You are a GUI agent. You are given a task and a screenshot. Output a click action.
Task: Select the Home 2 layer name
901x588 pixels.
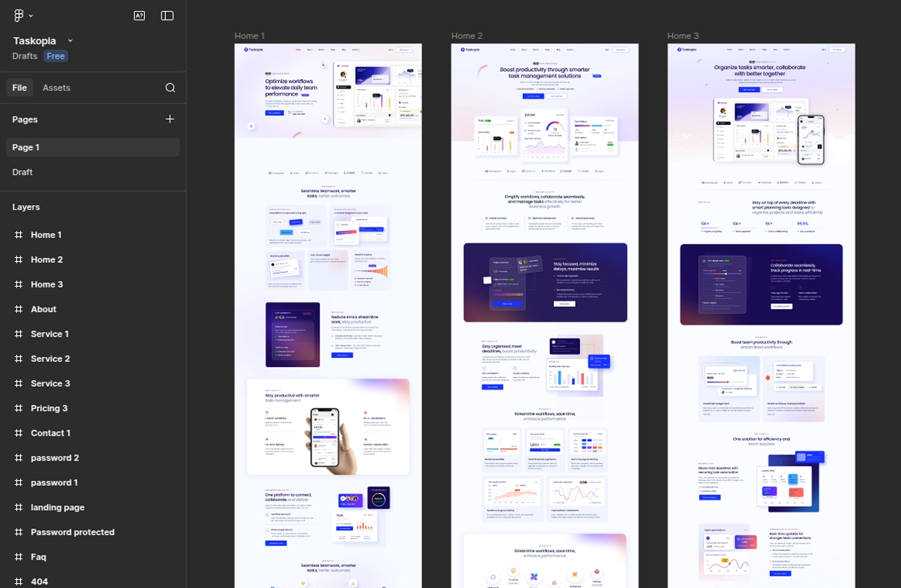click(x=47, y=259)
